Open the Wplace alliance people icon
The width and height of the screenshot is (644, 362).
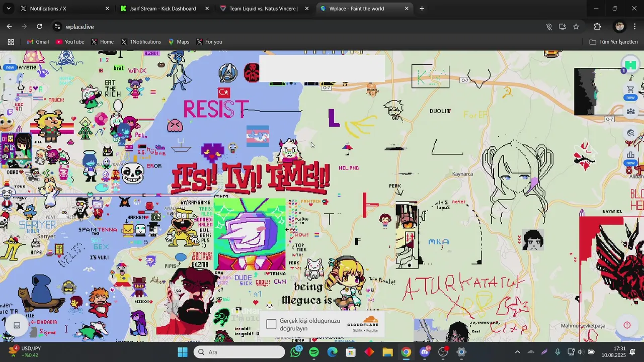[x=630, y=111]
